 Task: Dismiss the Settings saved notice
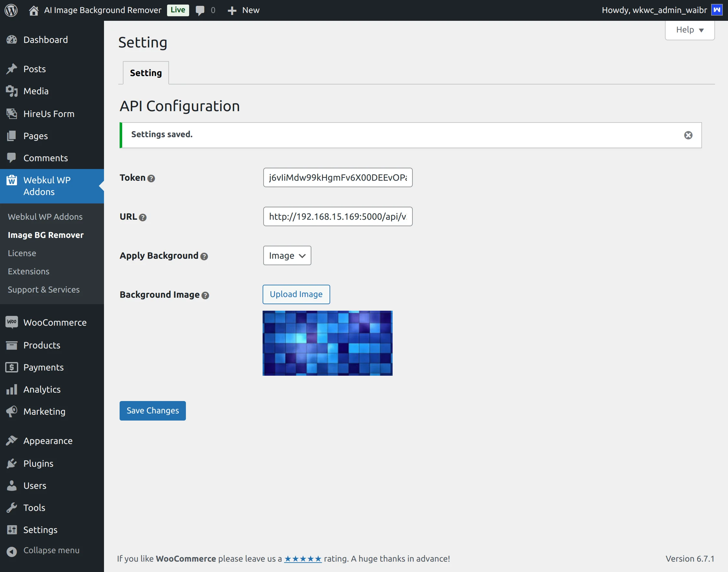point(688,135)
